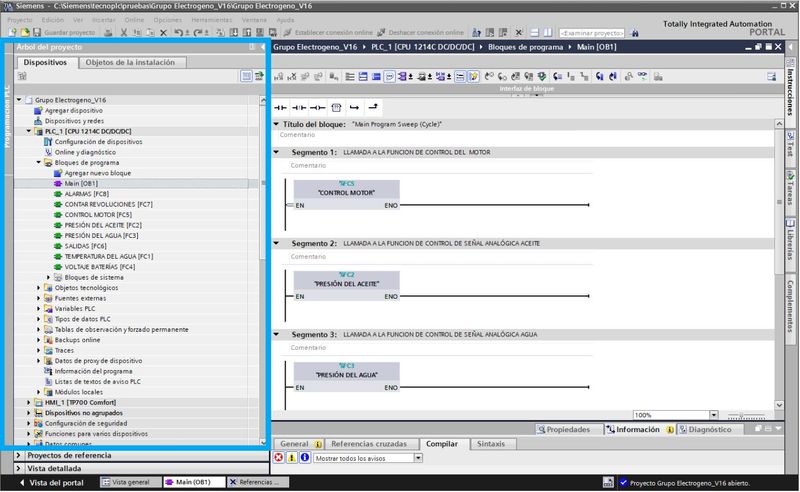Open the Sintaxis tab
The height and width of the screenshot is (492, 800).
tap(491, 444)
